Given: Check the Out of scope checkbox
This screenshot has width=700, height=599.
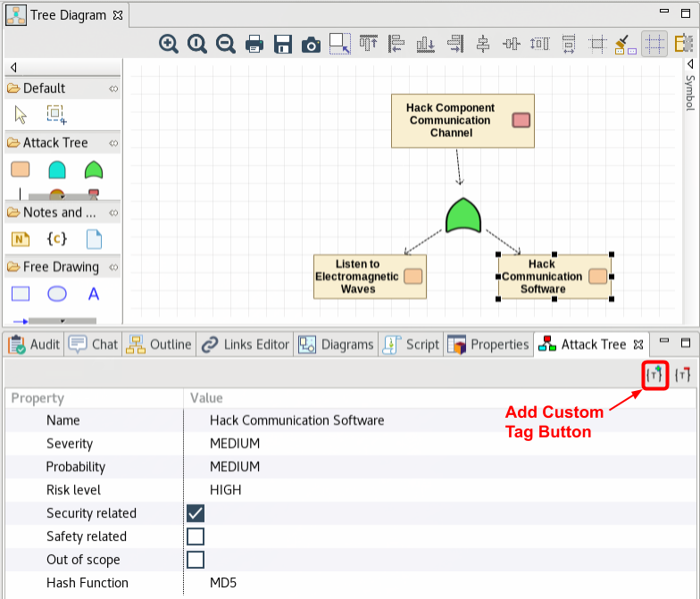Looking at the screenshot, I should [x=196, y=560].
